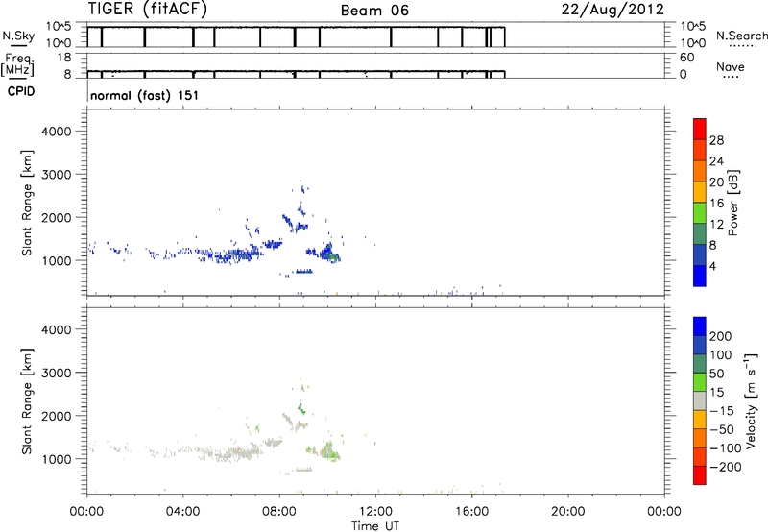
Task: Select the "08:00" time tick label
Action: pyautogui.click(x=279, y=512)
